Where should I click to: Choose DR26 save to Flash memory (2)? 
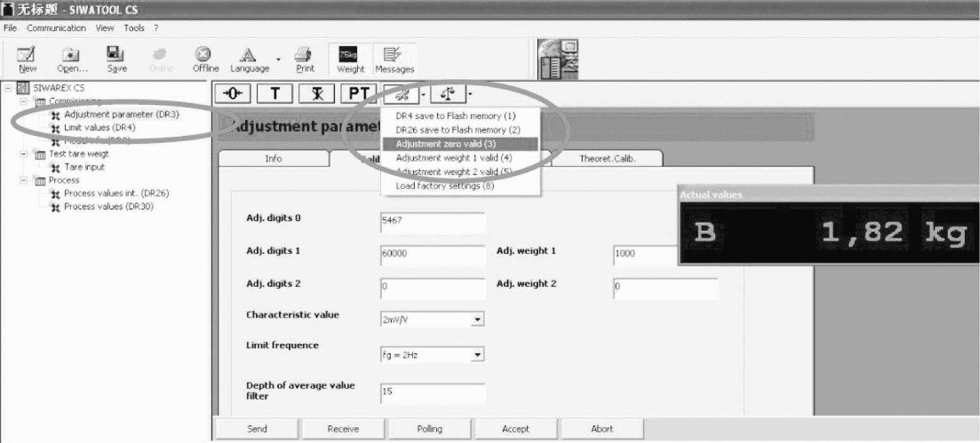[460, 130]
